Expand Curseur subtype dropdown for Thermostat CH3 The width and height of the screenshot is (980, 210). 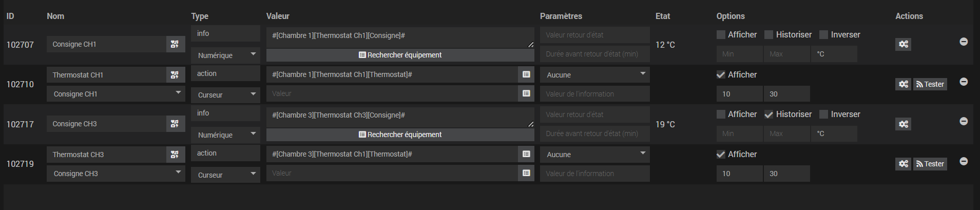pyautogui.click(x=225, y=175)
